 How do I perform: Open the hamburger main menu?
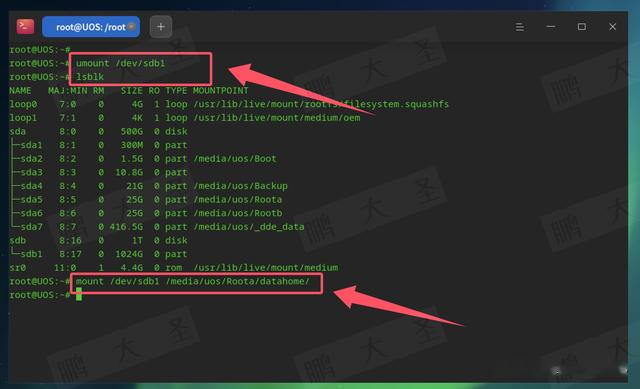click(x=520, y=27)
